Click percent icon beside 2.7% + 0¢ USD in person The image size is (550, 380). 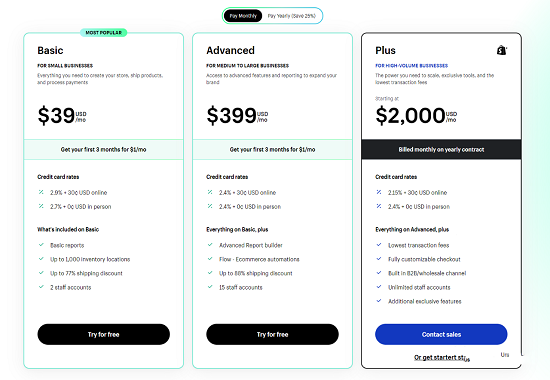(41, 206)
